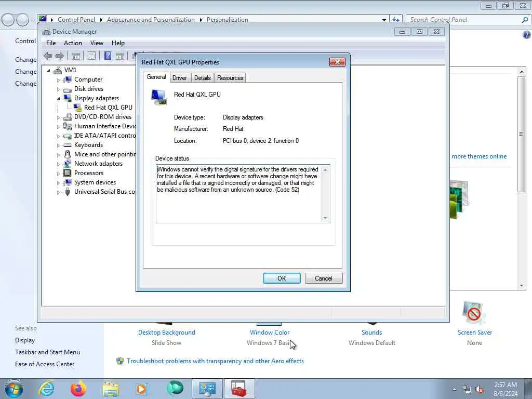The image size is (532, 399).
Task: Click the blue help icon in Control Panel
Action: [x=526, y=35]
